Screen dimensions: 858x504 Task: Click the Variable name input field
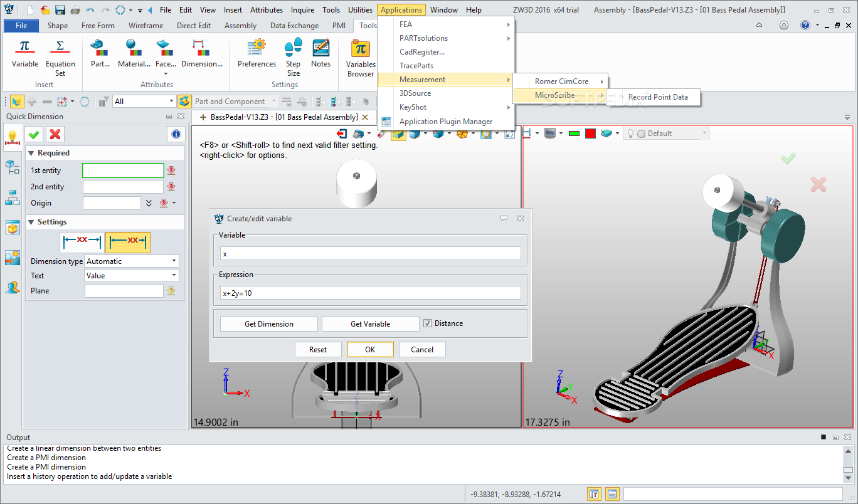pyautogui.click(x=370, y=253)
